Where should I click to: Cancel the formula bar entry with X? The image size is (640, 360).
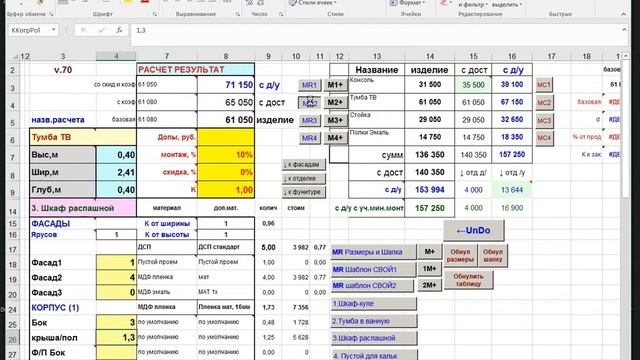click(84, 30)
